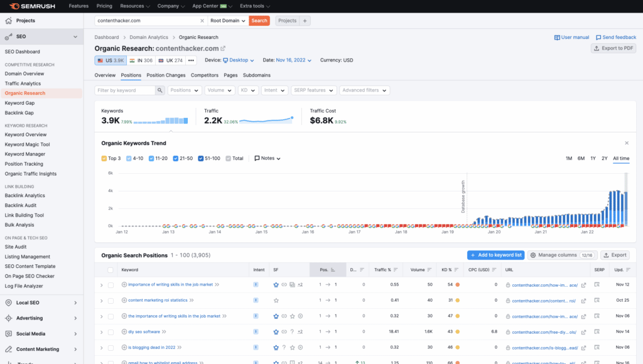Screen dimensions: 643x364
Task: Open the Intent filter dropdown
Action: click(x=274, y=90)
